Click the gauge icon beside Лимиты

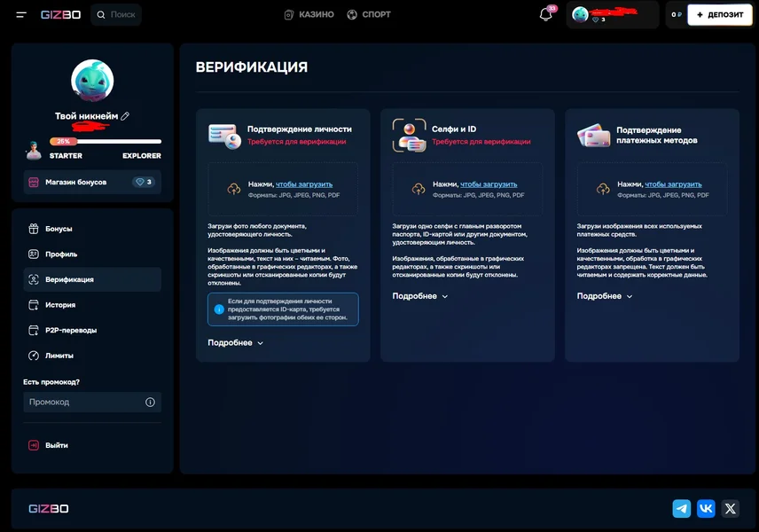pos(34,356)
